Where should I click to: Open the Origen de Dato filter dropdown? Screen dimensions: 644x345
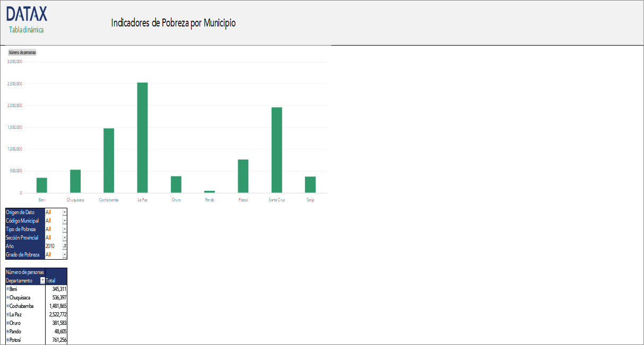(x=65, y=212)
